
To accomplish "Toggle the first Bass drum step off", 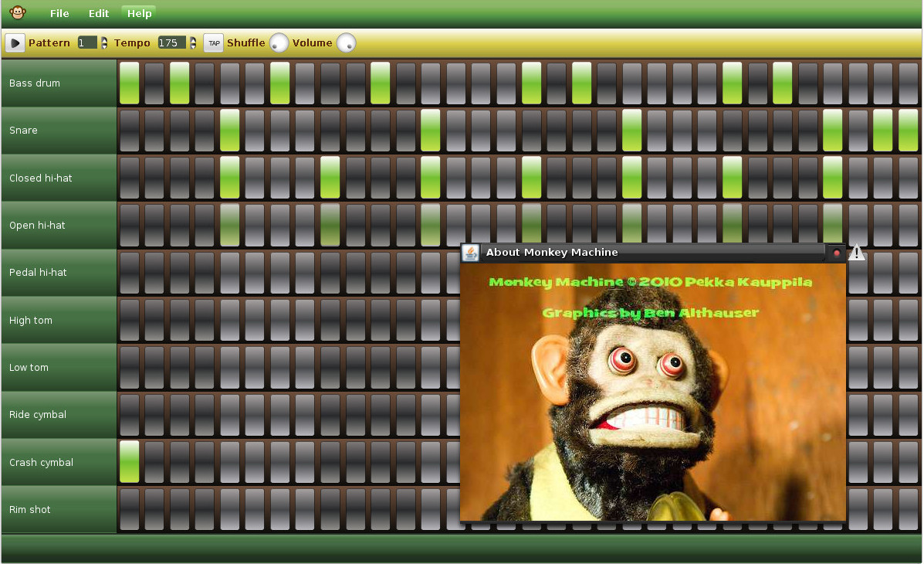I will 129,83.
